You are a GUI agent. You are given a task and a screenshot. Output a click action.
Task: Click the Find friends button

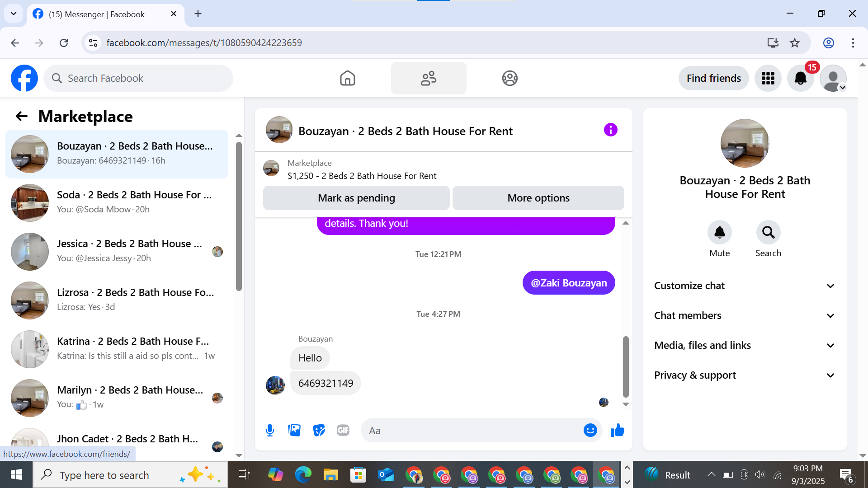[x=713, y=78]
